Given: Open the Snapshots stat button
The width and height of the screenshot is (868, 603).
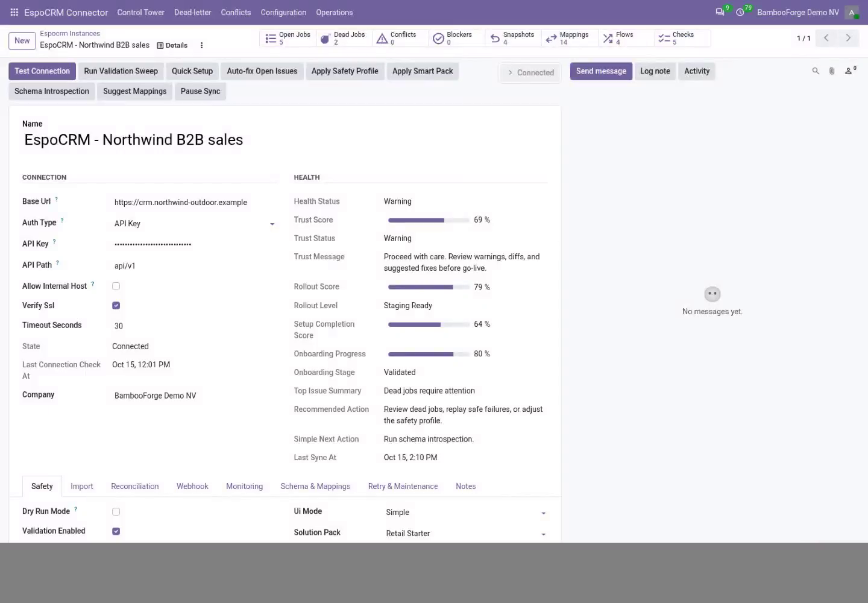Looking at the screenshot, I should (512, 39).
